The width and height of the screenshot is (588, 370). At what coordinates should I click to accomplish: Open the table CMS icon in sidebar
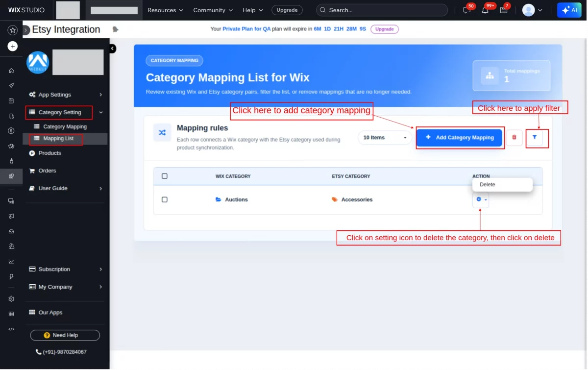(11, 314)
